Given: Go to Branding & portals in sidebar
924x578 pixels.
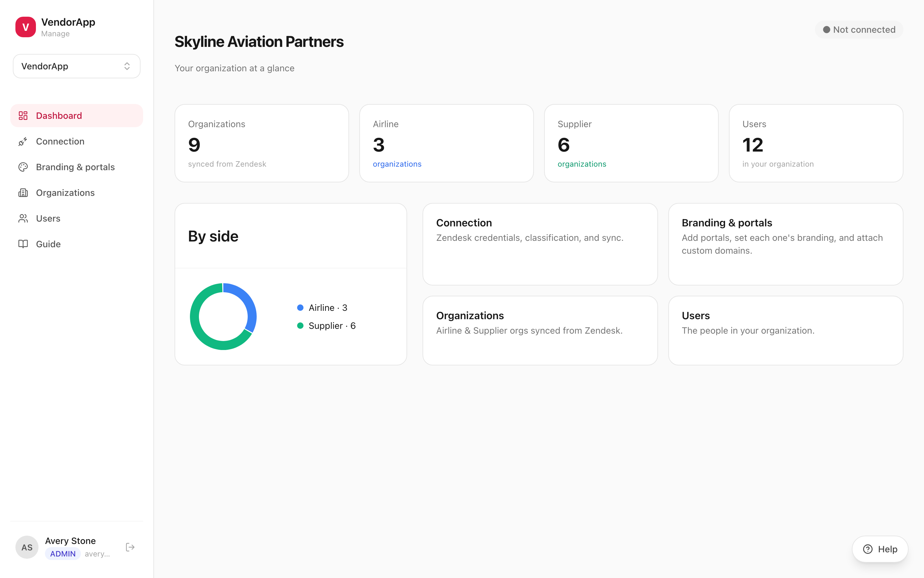Looking at the screenshot, I should (x=77, y=167).
